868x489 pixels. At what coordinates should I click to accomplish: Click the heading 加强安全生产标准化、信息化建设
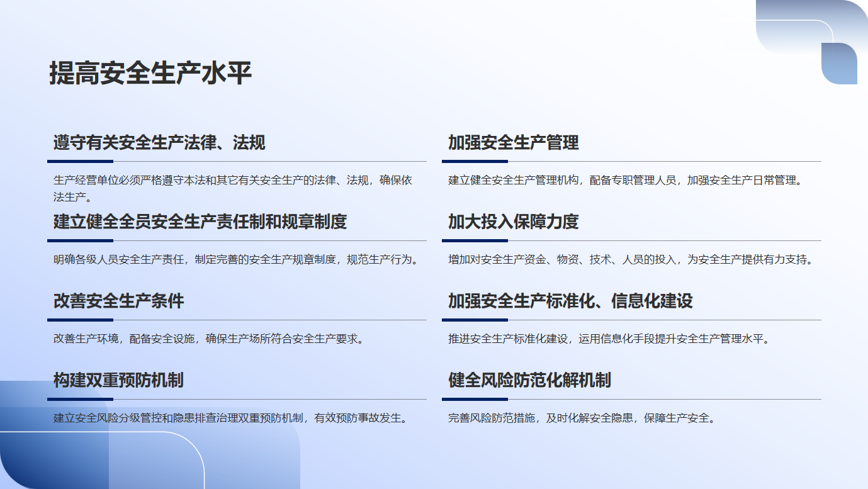tap(570, 301)
